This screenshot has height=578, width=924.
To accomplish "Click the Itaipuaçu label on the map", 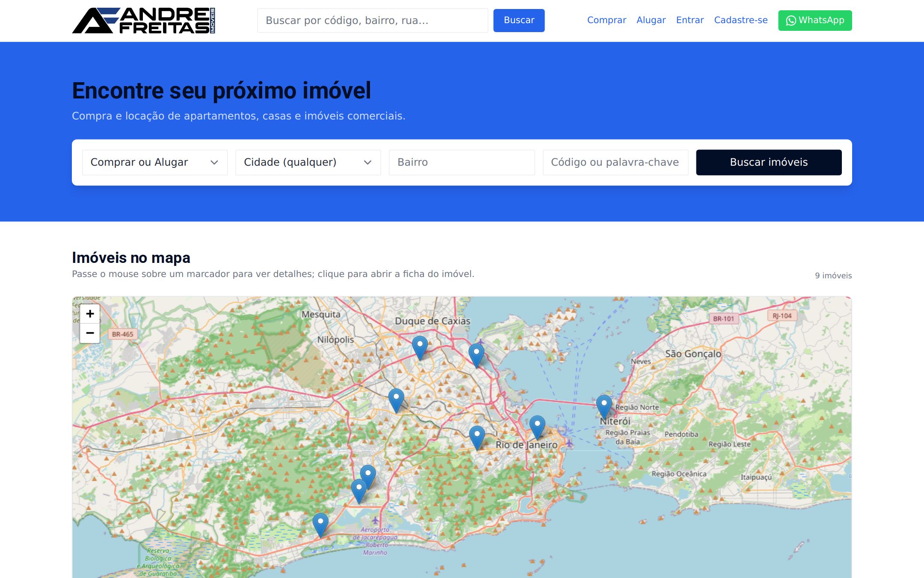I will coord(756,477).
